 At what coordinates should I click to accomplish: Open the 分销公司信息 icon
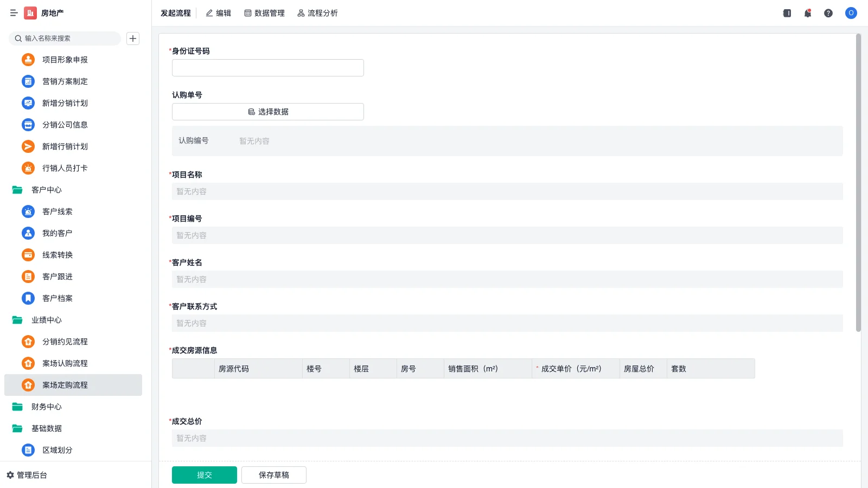pyautogui.click(x=28, y=125)
